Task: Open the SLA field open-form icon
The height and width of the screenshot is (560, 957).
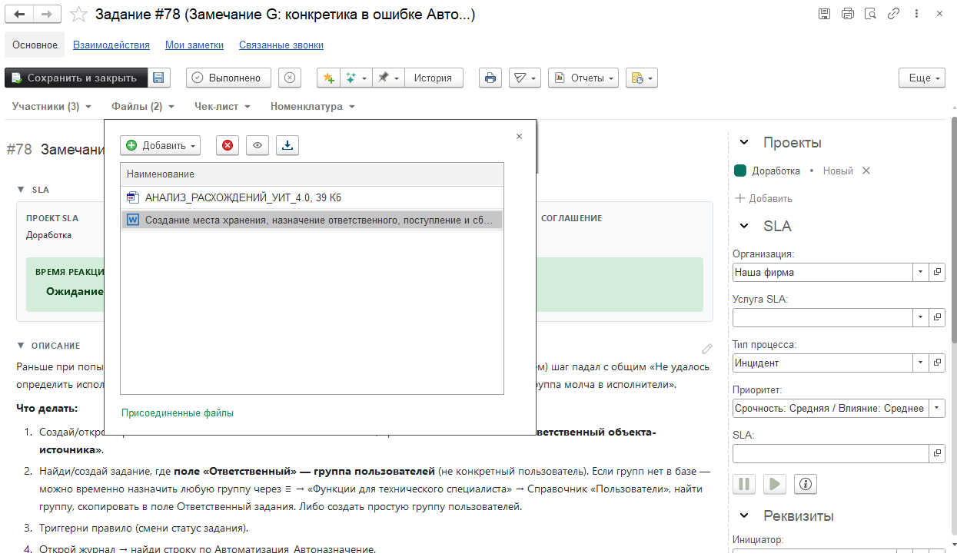Action: click(937, 454)
